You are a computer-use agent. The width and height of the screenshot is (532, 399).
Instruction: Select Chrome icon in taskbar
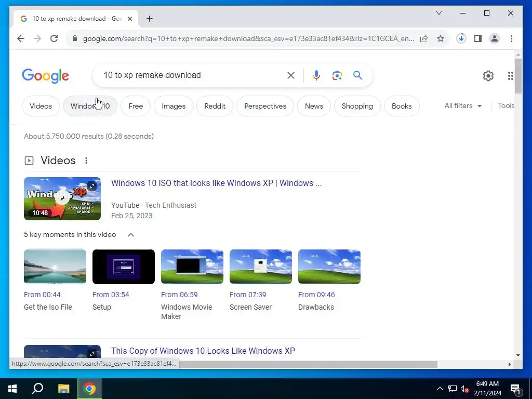point(89,389)
